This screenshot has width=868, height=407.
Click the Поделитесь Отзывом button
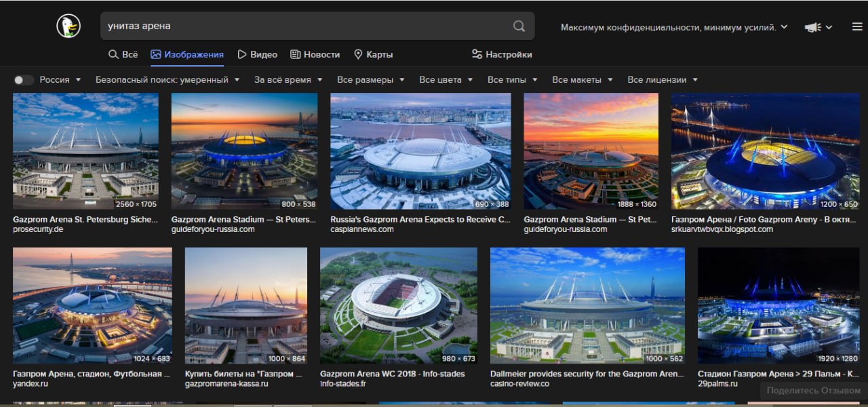tap(814, 390)
